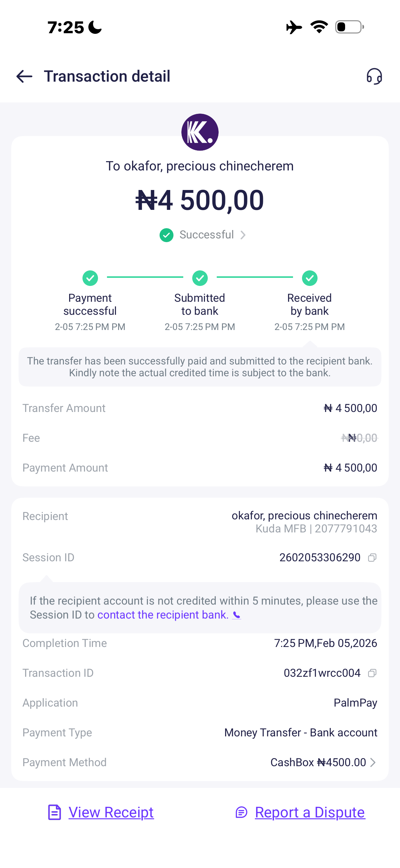Expand CashBox payment method details
This screenshot has width=400, height=868.
tap(373, 762)
